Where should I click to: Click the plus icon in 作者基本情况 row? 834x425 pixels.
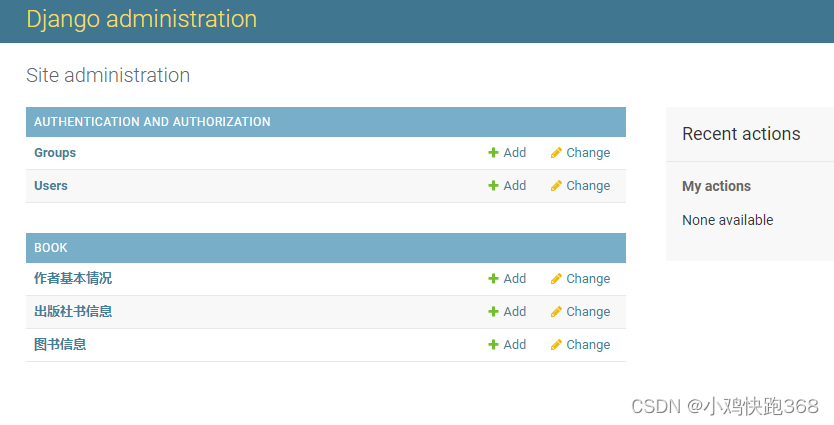coord(493,279)
